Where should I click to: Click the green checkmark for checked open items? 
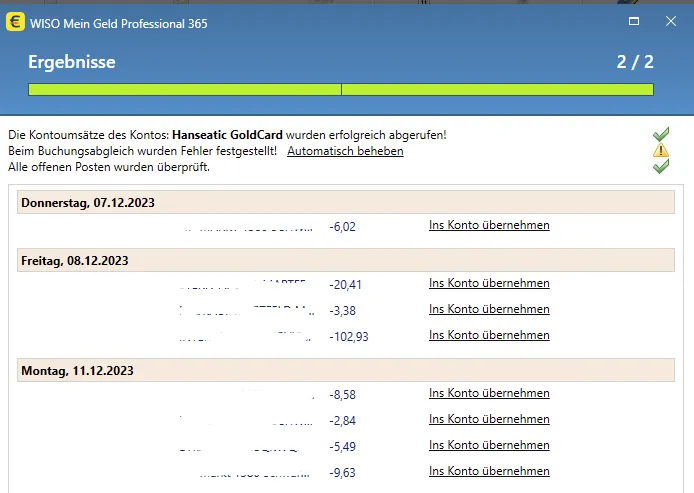(660, 166)
